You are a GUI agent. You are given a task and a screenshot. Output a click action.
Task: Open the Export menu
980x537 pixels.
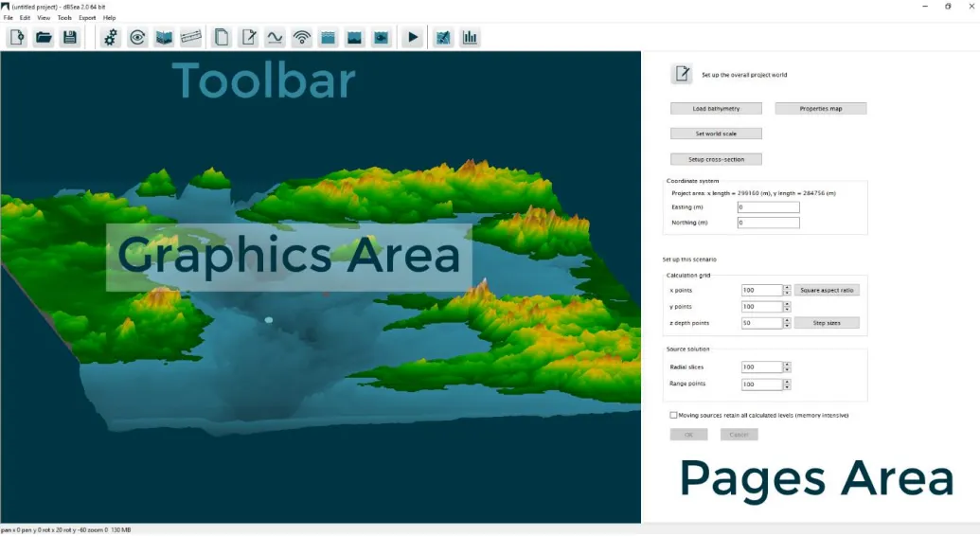point(87,17)
